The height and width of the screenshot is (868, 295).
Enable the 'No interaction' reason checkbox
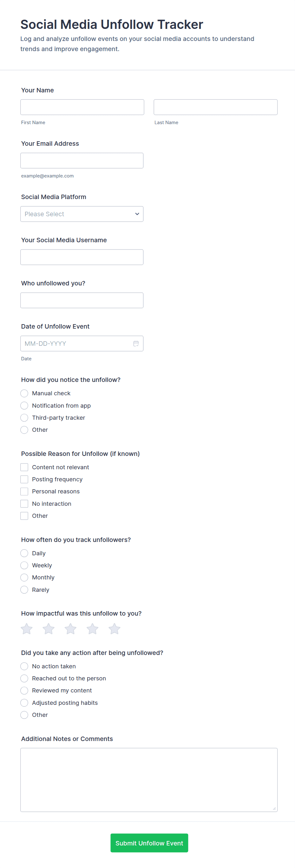(24, 504)
